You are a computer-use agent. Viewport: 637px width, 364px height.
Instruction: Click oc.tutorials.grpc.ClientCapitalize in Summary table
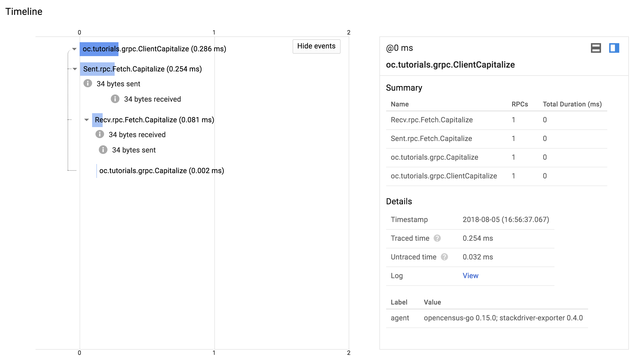(444, 176)
